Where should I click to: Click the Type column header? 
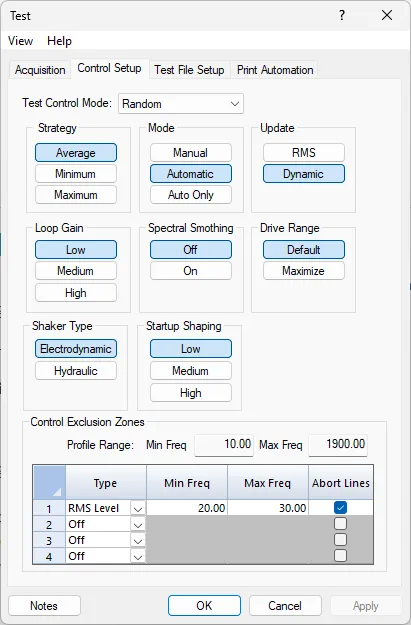pyautogui.click(x=106, y=483)
